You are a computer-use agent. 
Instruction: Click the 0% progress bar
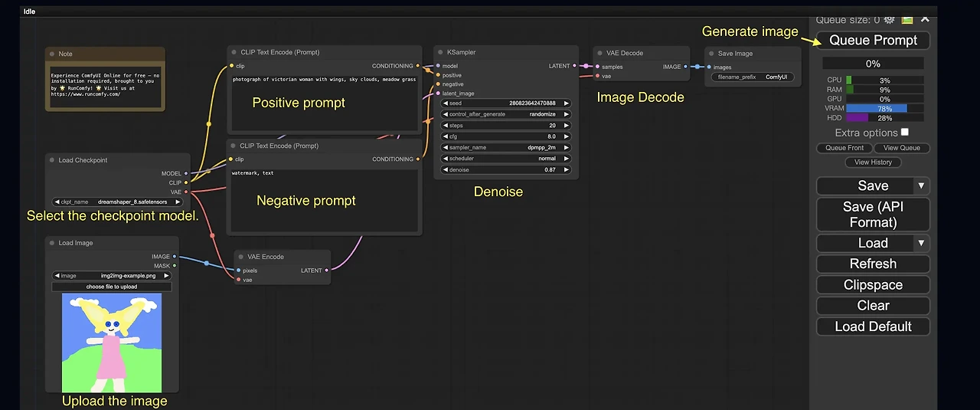pos(873,64)
